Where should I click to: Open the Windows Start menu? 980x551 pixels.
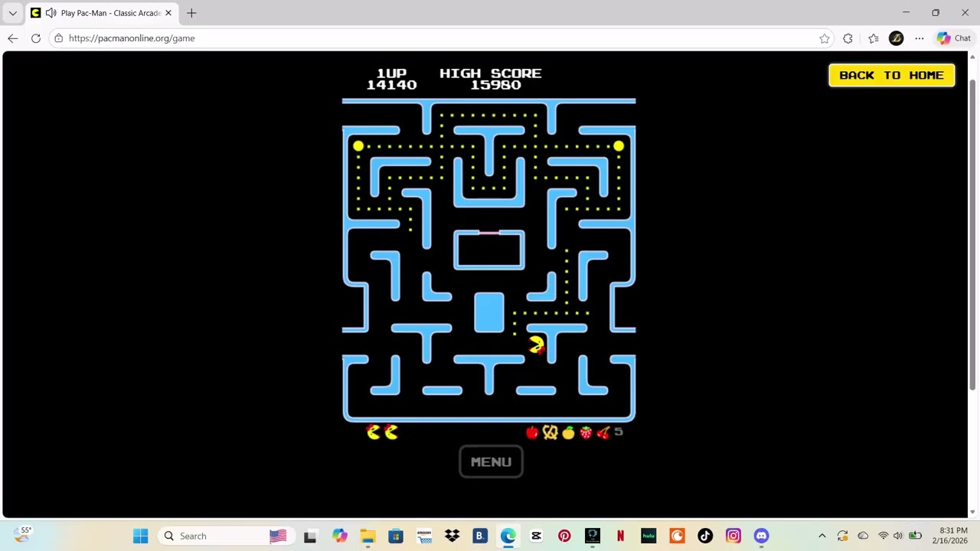pos(141,536)
